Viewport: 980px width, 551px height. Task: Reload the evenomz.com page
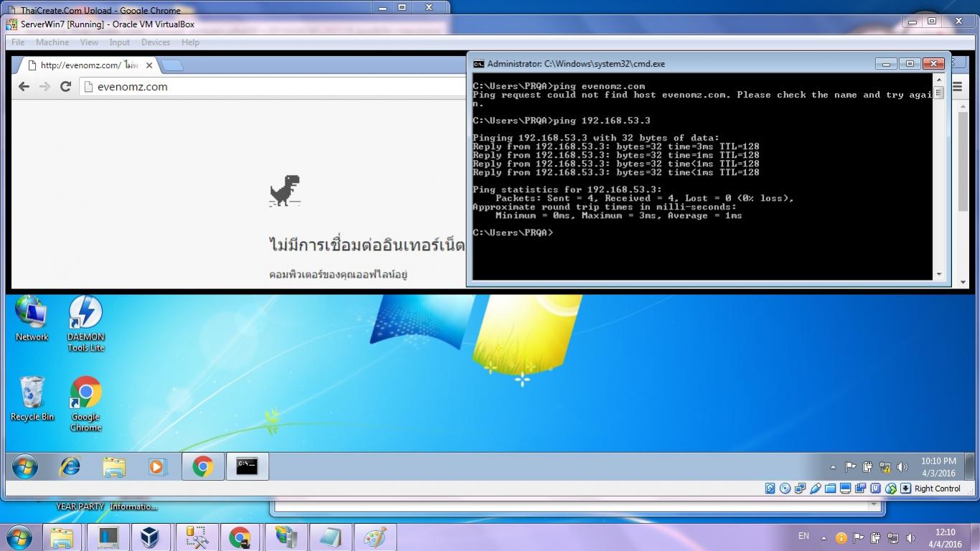point(65,87)
